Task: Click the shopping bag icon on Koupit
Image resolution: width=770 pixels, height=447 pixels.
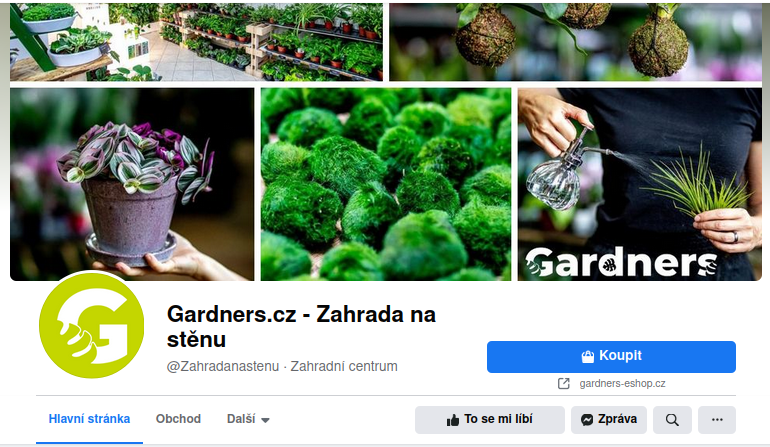Action: (588, 357)
